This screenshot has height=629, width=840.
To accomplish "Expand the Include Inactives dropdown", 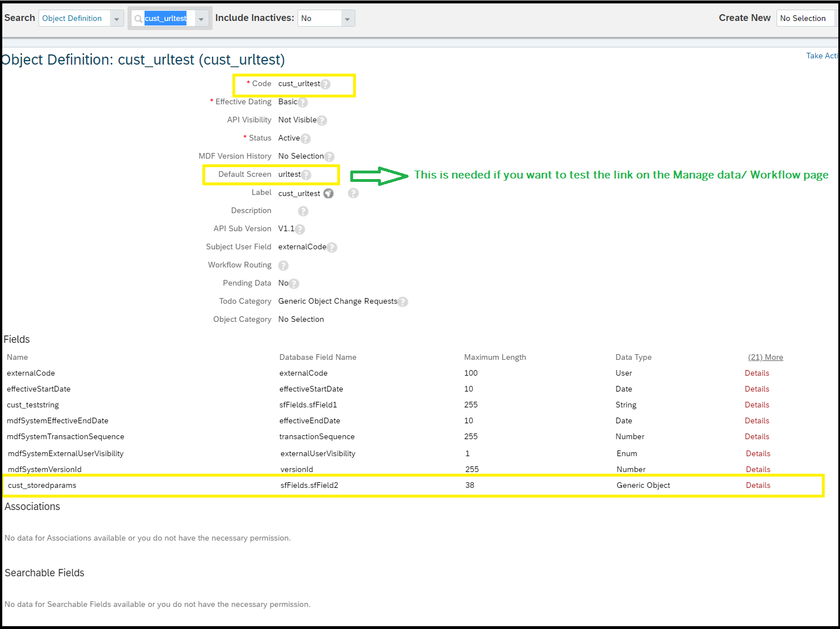I will pyautogui.click(x=347, y=19).
